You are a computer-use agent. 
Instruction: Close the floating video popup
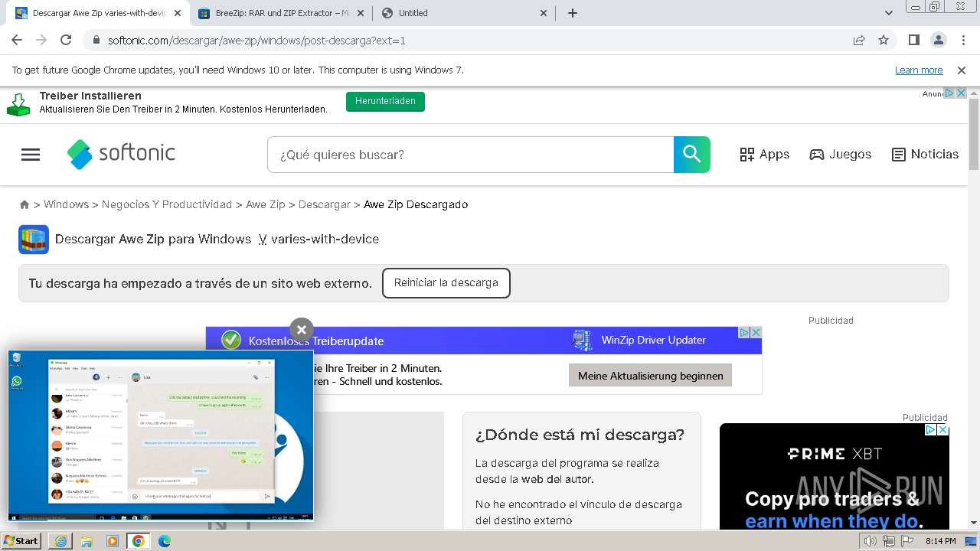click(x=302, y=330)
